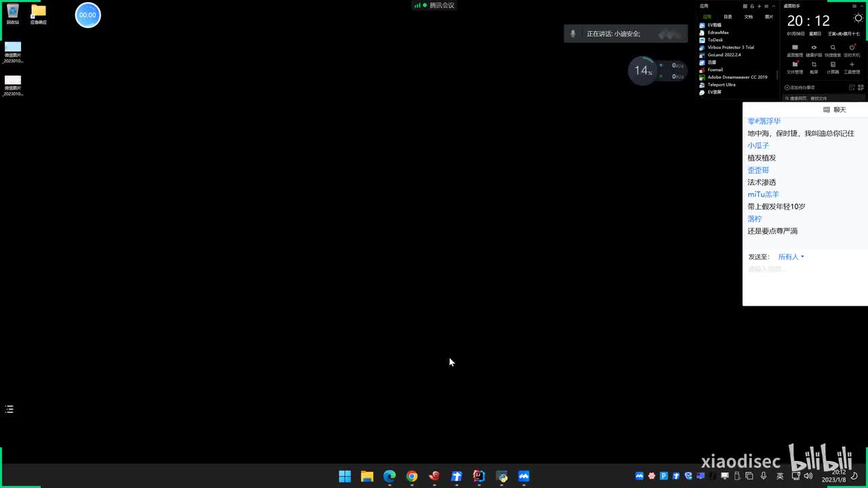The width and height of the screenshot is (868, 488).
Task: Open the second 微信图片 desktop thumbnail
Action: (x=13, y=85)
